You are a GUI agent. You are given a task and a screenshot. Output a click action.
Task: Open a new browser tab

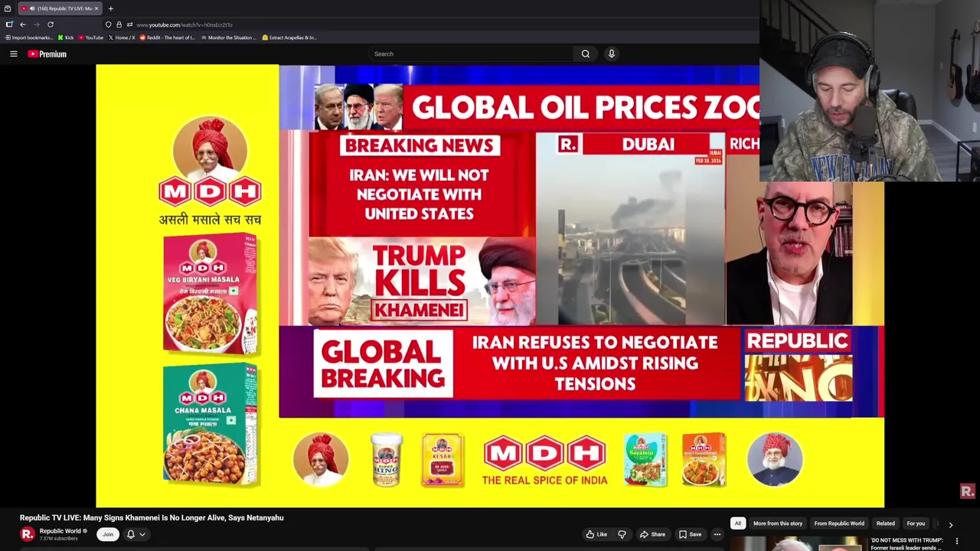point(110,8)
